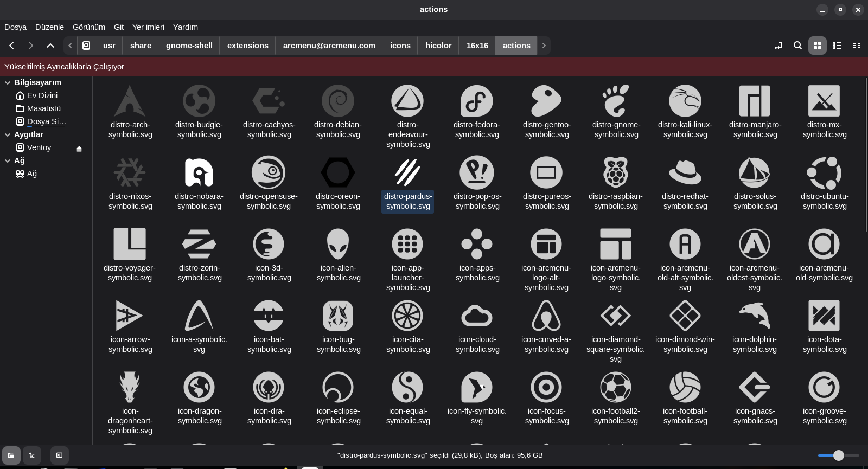Viewport: 868px width, 469px height.
Task: Collapse the Bilgisayarım section
Action: click(x=8, y=83)
